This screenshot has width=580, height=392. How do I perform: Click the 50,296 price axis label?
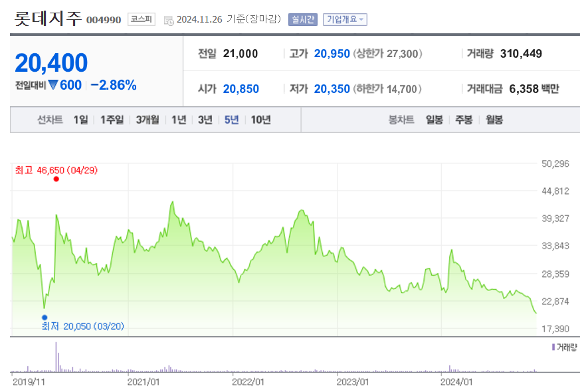pyautogui.click(x=555, y=163)
